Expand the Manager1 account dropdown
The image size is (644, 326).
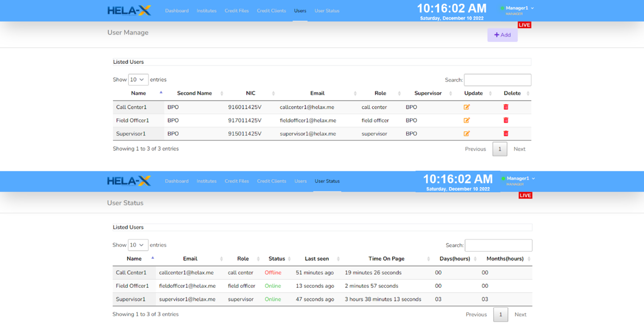pos(517,8)
